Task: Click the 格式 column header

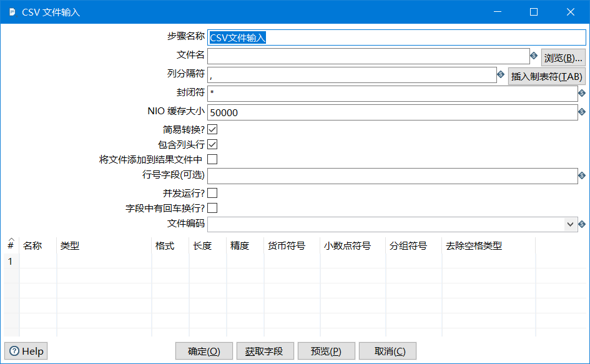Action: [x=170, y=246]
